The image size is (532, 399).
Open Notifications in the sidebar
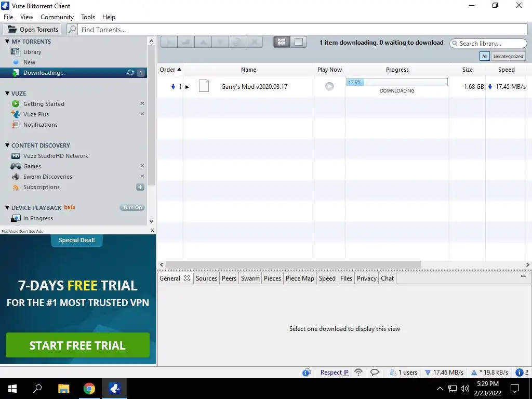coord(73,125)
